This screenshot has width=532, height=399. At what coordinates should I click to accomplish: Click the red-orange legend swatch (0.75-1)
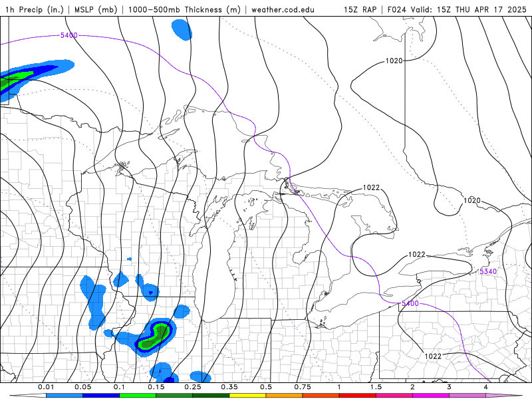tap(321, 396)
